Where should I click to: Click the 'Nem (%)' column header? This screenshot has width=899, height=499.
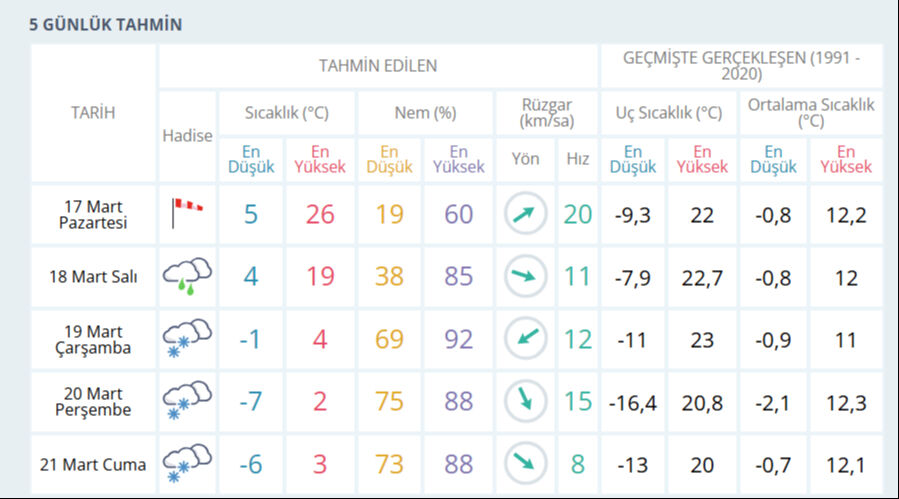tap(425, 112)
